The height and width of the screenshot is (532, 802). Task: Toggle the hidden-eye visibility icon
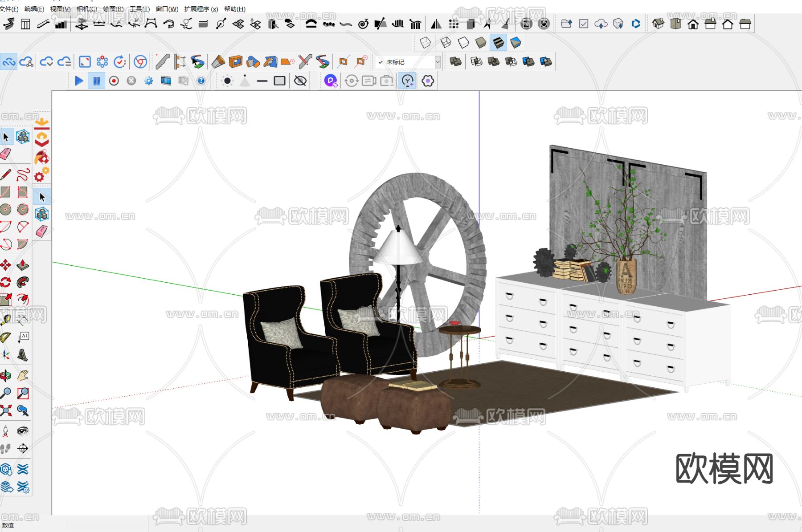(301, 81)
